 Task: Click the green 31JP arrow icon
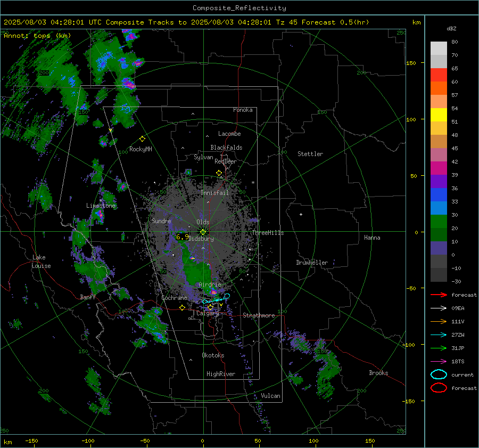439,348
